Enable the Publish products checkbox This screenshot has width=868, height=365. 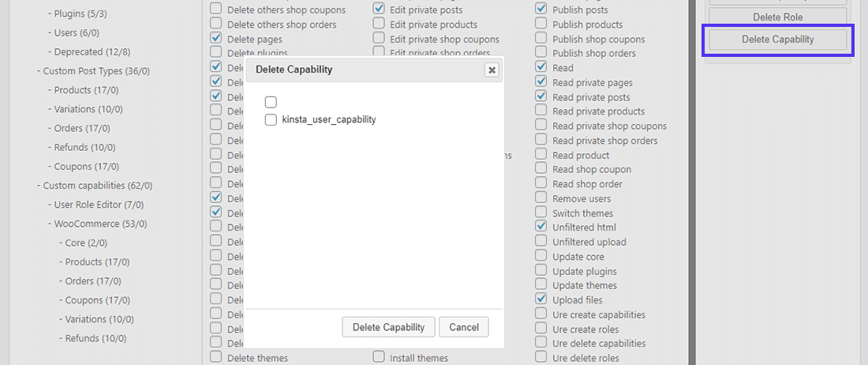(x=541, y=24)
